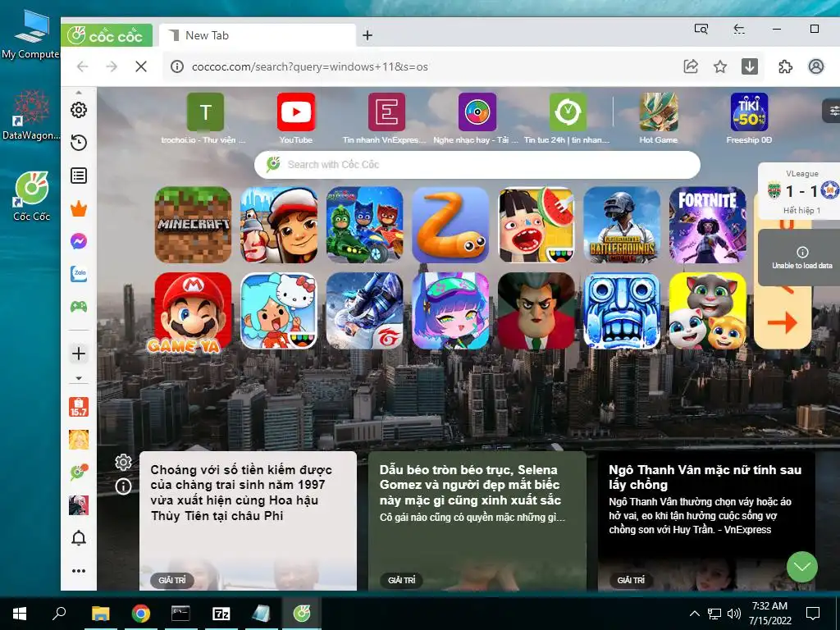840x630 pixels.
Task: Read the Choáng với số tiền article
Action: click(x=248, y=521)
